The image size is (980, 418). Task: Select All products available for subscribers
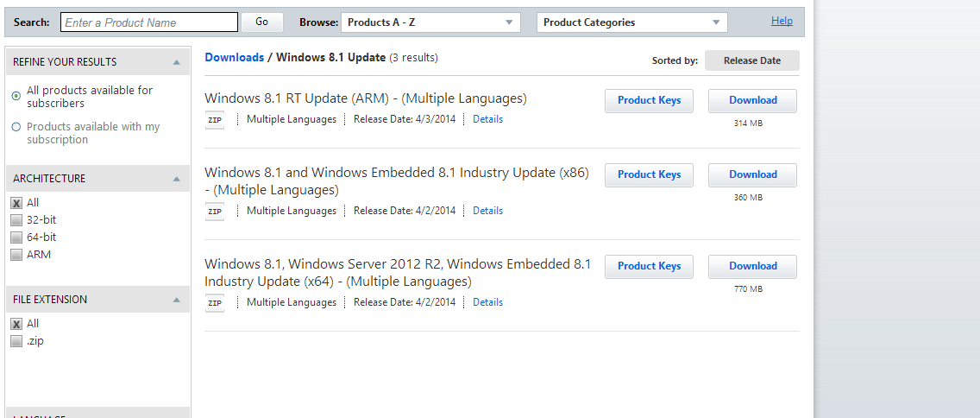coord(16,96)
